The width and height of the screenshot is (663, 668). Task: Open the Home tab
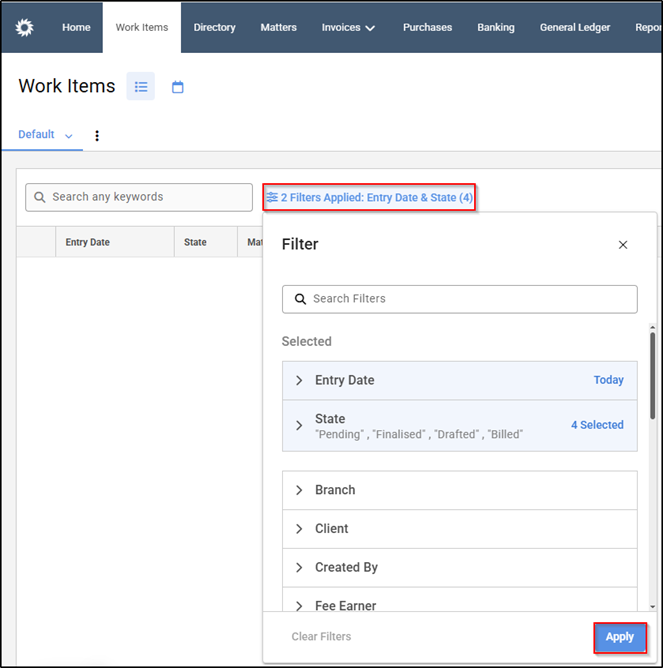(x=76, y=27)
